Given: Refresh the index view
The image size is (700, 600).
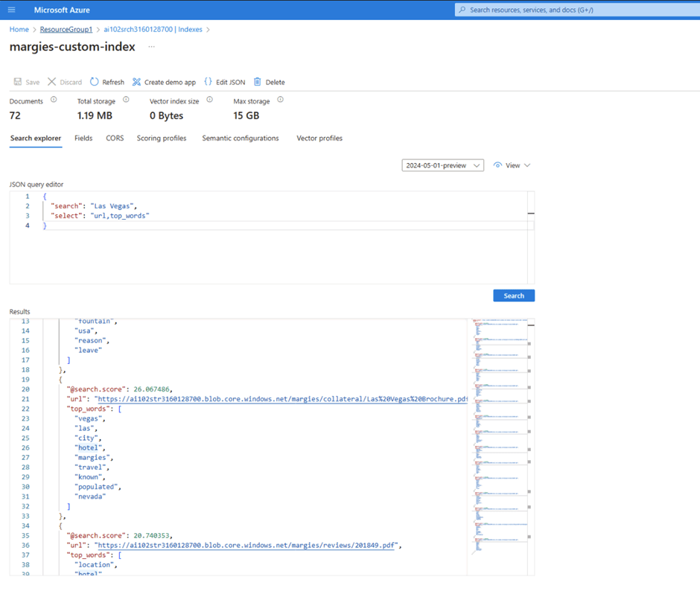Looking at the screenshot, I should point(95,82).
